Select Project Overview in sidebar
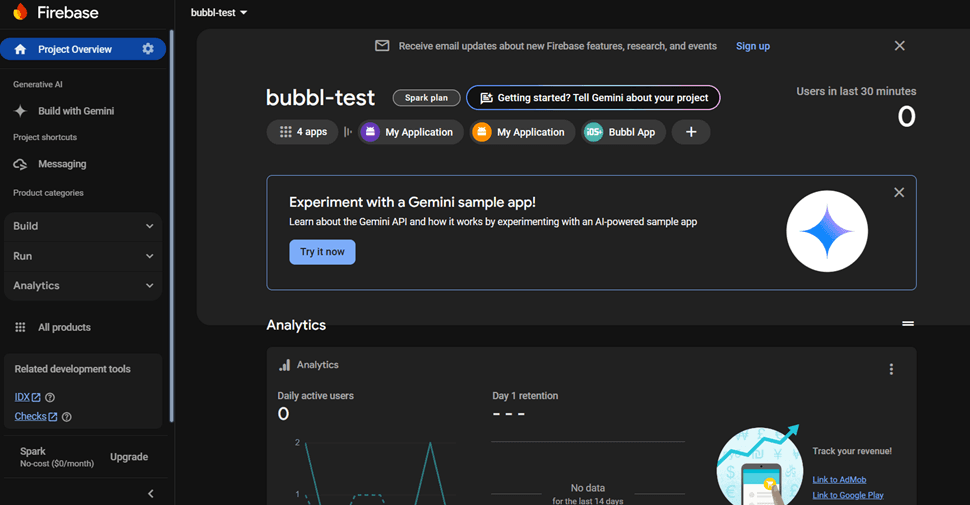 [x=83, y=49]
